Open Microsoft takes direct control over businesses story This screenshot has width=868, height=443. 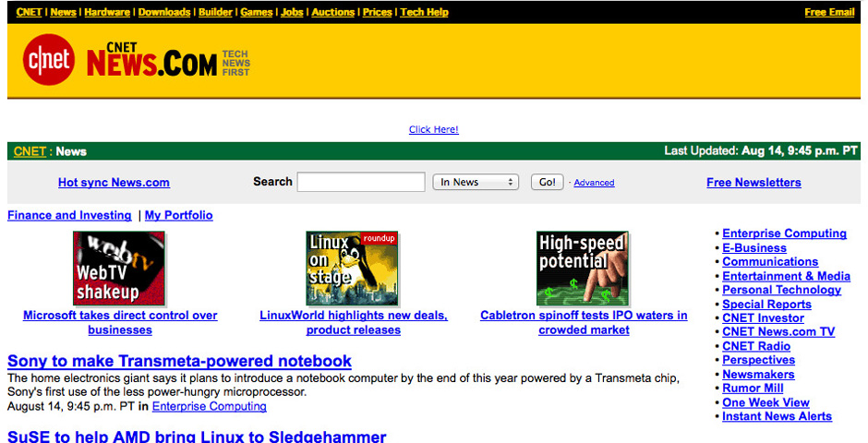coord(120,322)
